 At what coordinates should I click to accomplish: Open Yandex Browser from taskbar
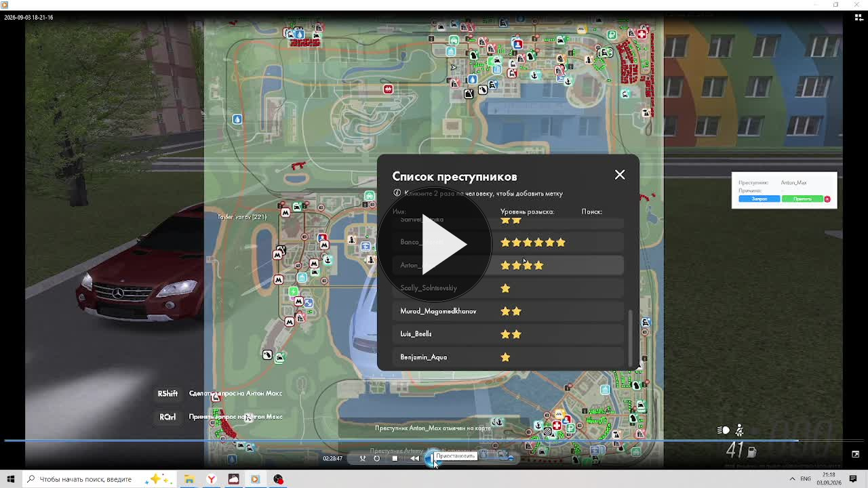(x=212, y=479)
